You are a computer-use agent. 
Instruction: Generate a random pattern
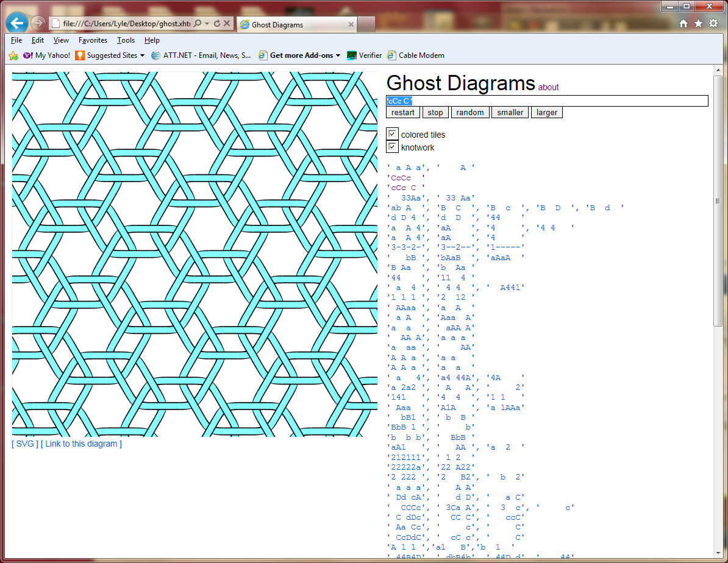point(470,112)
